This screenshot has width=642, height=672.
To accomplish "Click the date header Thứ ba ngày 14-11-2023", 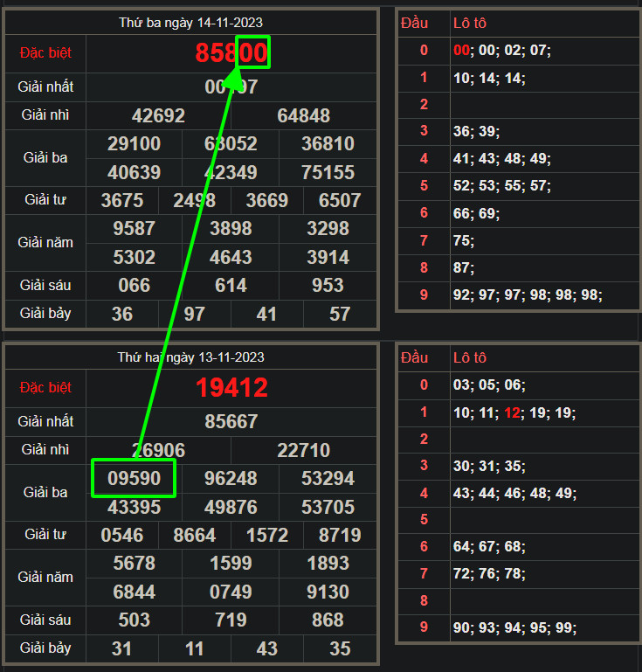I will [x=190, y=23].
